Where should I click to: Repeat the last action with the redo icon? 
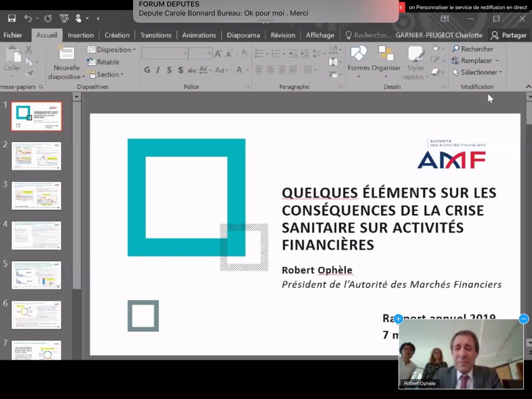click(x=48, y=18)
